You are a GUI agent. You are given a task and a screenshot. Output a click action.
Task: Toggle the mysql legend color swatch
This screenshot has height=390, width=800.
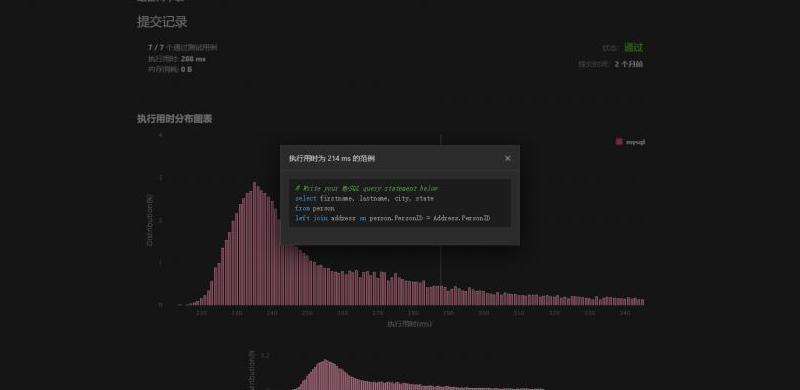[619, 142]
